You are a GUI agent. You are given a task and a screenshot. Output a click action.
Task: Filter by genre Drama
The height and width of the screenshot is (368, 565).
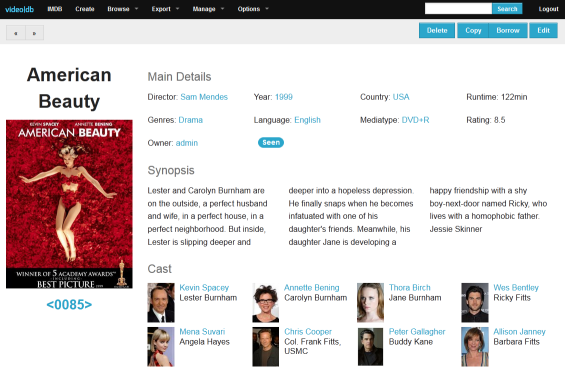pyautogui.click(x=191, y=120)
